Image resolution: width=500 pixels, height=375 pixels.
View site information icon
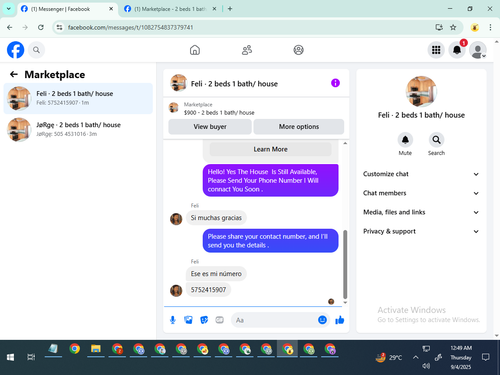[59, 27]
